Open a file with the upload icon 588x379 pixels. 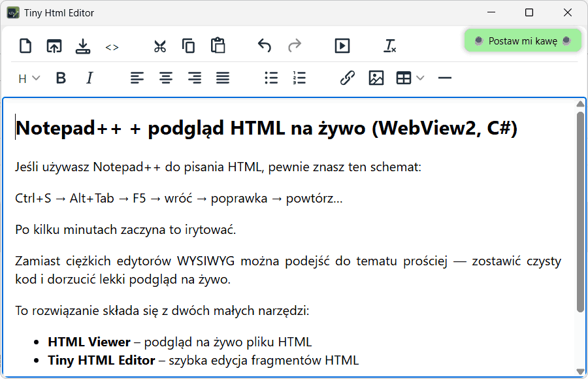click(54, 46)
